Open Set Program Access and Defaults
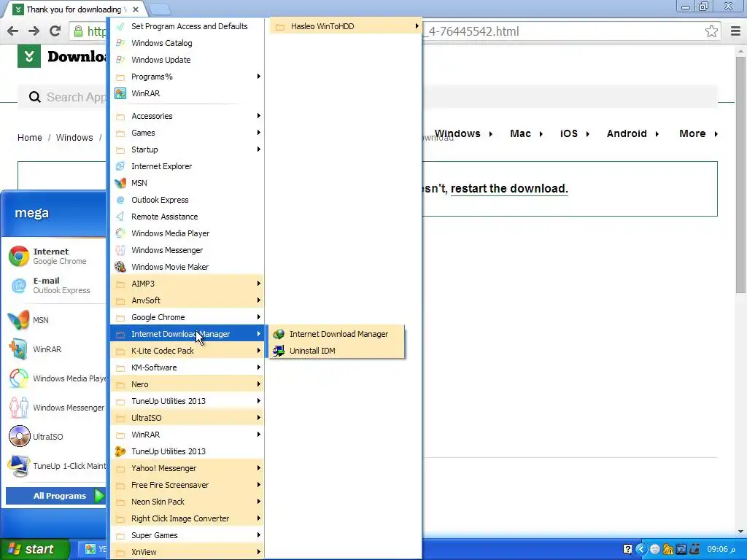Image resolution: width=747 pixels, height=560 pixels. 187,26
